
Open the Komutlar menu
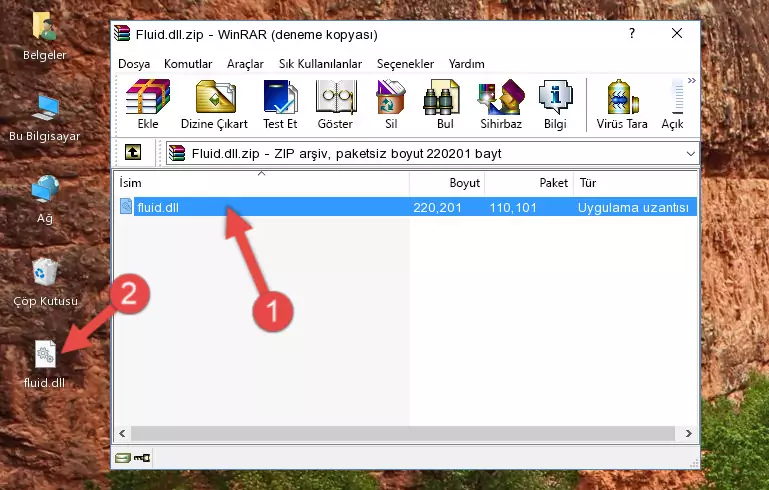click(188, 64)
